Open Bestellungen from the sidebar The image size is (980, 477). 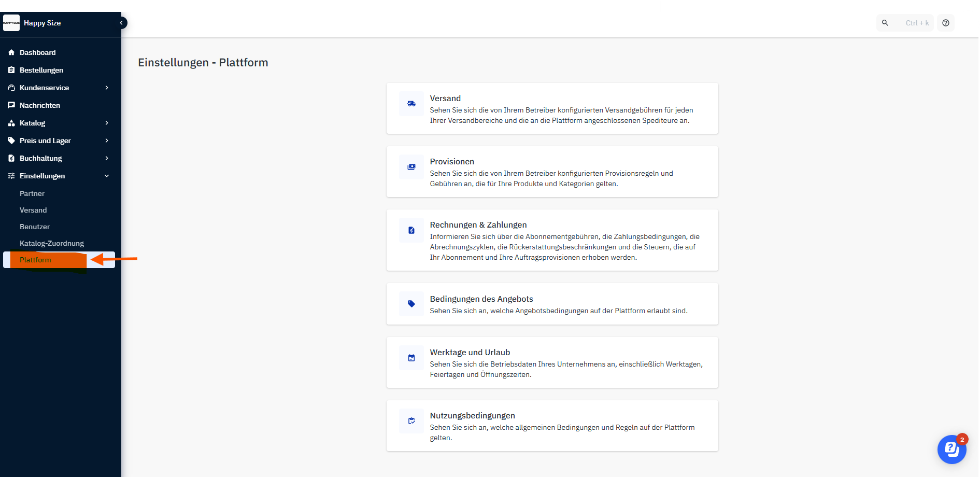(41, 70)
